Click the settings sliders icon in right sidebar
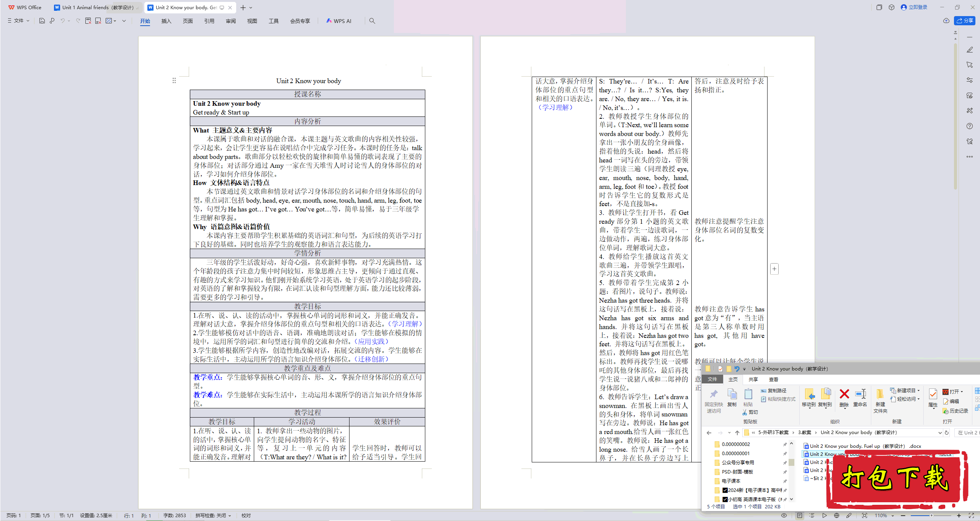 tap(970, 80)
